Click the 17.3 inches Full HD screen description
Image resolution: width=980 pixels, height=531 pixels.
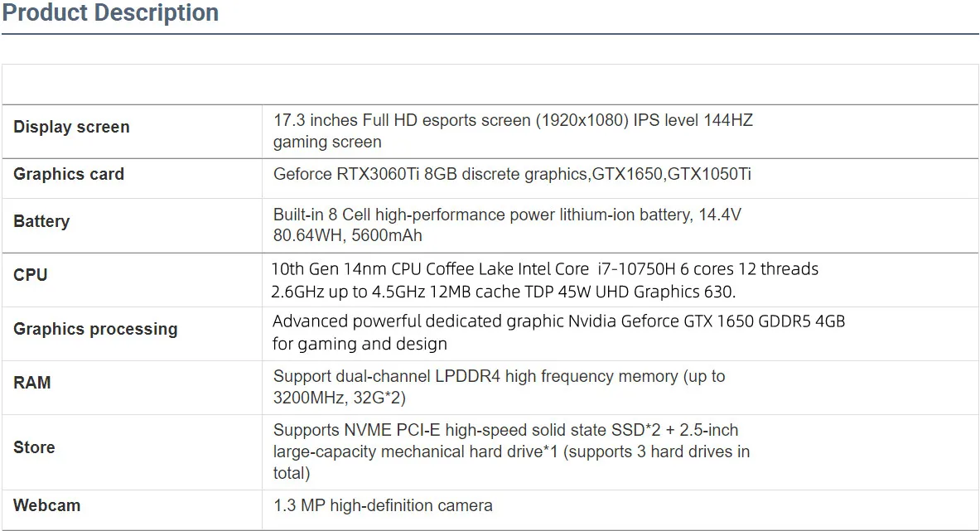tap(513, 120)
